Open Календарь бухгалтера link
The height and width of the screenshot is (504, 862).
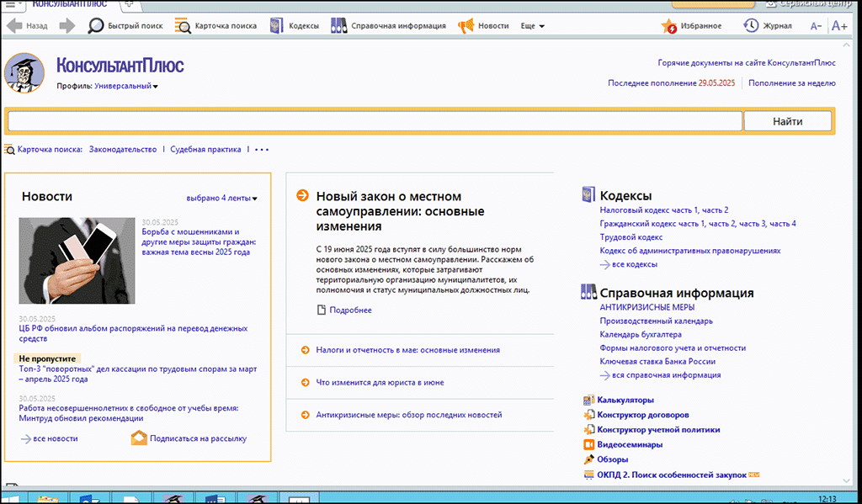point(641,335)
